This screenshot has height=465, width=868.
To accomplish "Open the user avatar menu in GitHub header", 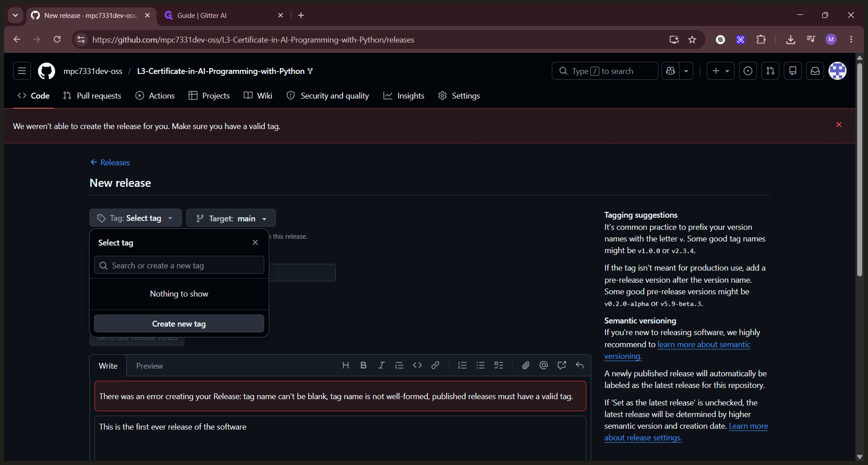I will 838,71.
